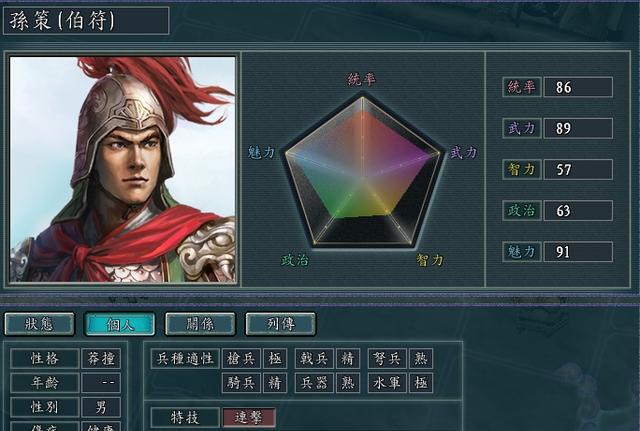The height and width of the screenshot is (431, 640).
Task: Click the name field 孫策 (伯符)
Action: (x=86, y=20)
